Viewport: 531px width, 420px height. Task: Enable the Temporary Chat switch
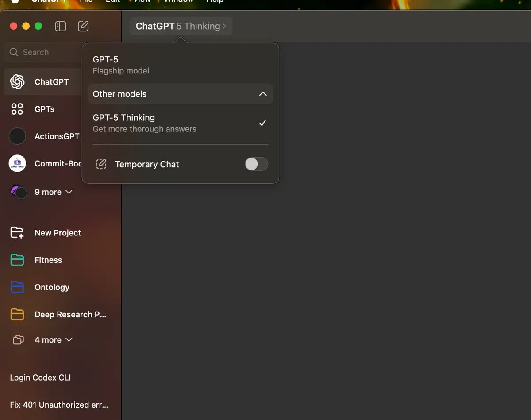(x=257, y=164)
